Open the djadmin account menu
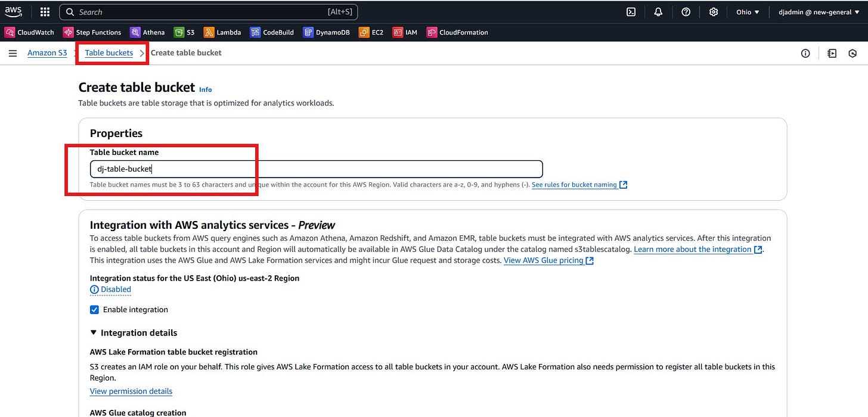868x417 pixels. point(819,12)
